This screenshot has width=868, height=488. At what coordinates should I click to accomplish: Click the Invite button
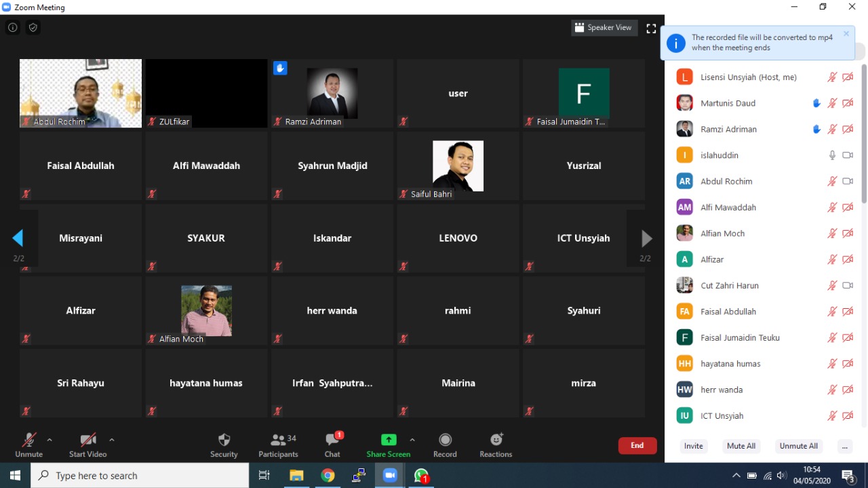point(693,447)
